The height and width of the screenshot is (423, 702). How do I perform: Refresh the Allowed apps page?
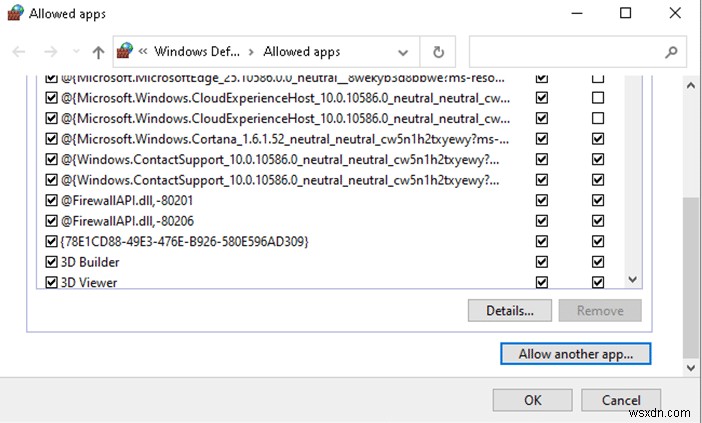437,52
